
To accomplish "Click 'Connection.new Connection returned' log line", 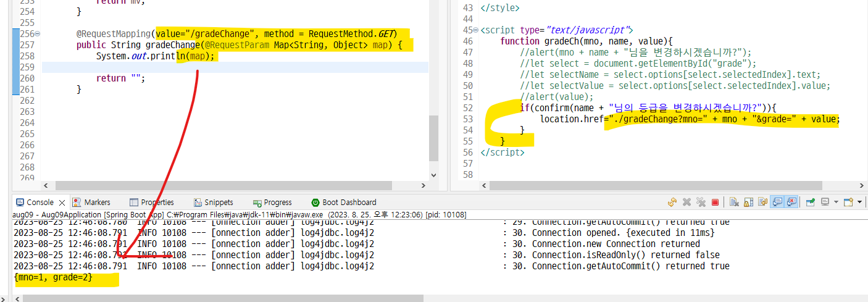I will tap(616, 244).
